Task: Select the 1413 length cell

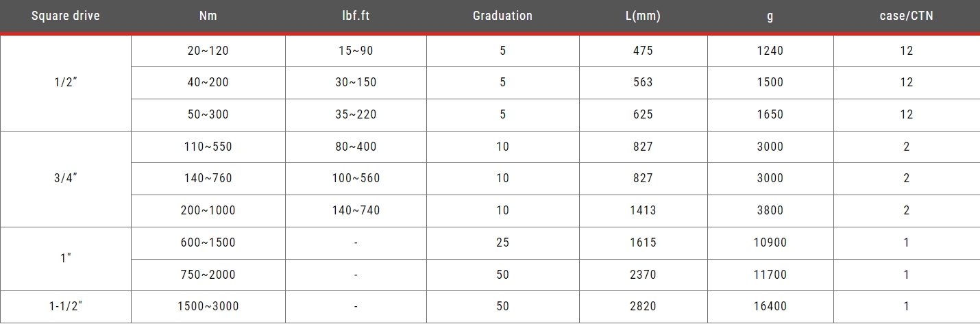Action: (x=644, y=211)
